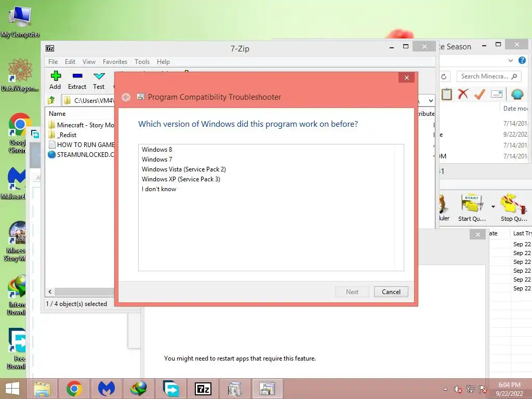The height and width of the screenshot is (399, 532).
Task: Click the 7-Zip Extract toolbar icon
Action: pyautogui.click(x=77, y=81)
